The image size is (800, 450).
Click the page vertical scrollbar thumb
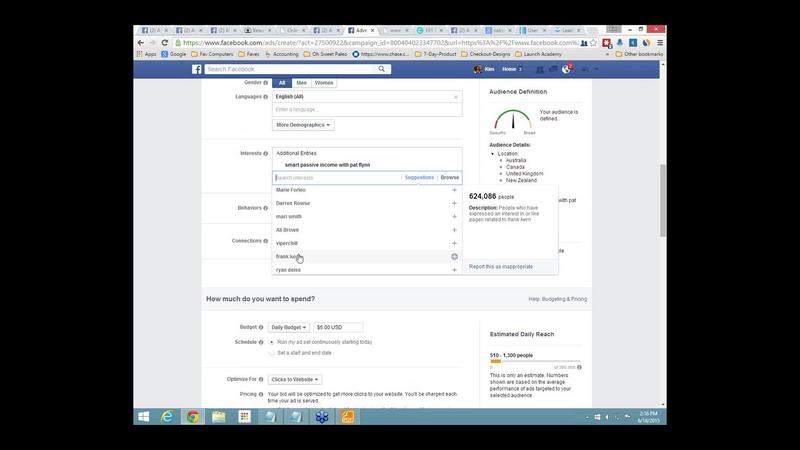pyautogui.click(x=662, y=201)
